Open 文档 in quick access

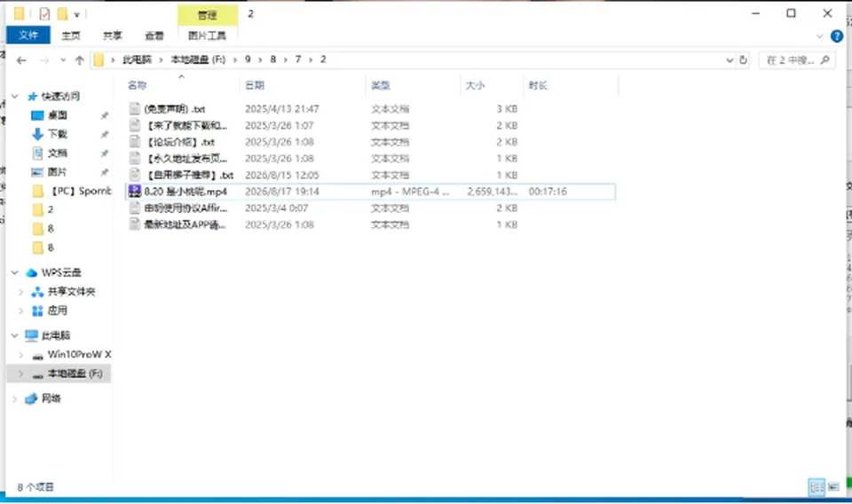pyautogui.click(x=58, y=154)
